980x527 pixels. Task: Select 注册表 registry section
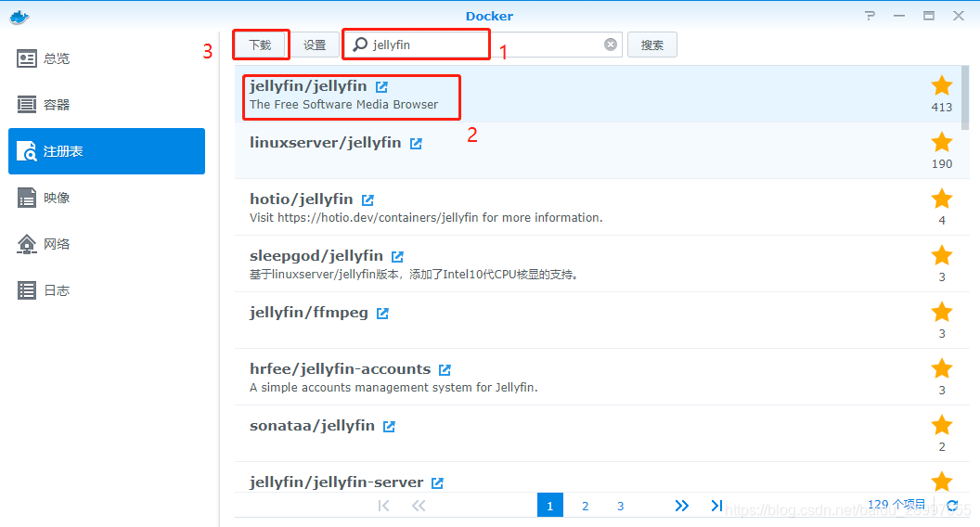pos(106,151)
